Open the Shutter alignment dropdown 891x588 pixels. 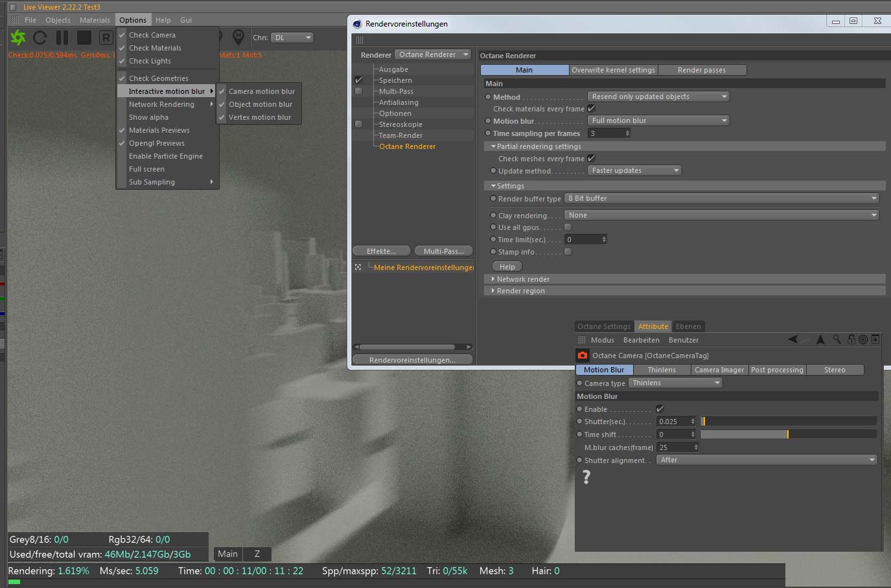[767, 460]
